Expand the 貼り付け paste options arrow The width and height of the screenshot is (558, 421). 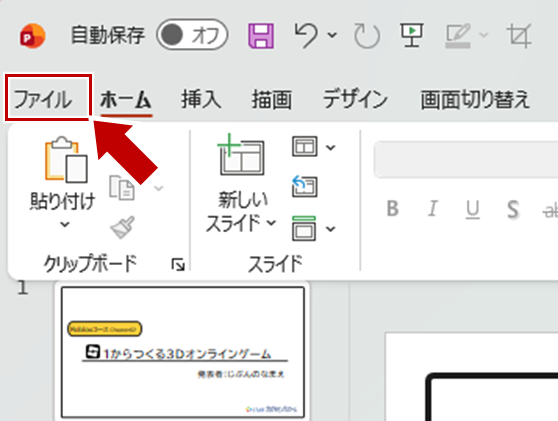[x=64, y=224]
